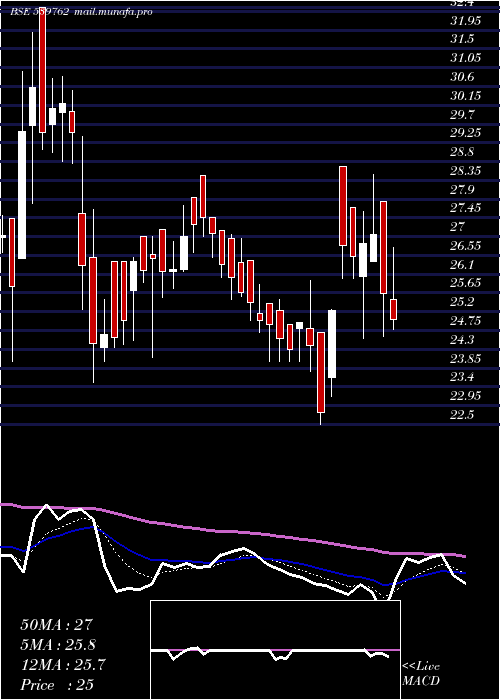The image size is (500, 700).
Task: Click the 5MA : 25.8 readout
Action: (x=58, y=645)
